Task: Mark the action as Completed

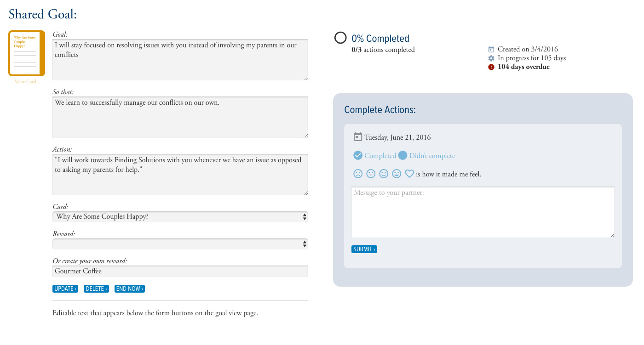Action: pos(374,156)
